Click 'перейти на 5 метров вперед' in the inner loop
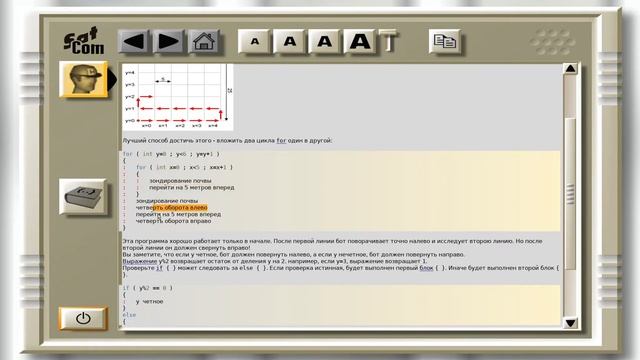This screenshot has height=360, width=640. (191, 187)
